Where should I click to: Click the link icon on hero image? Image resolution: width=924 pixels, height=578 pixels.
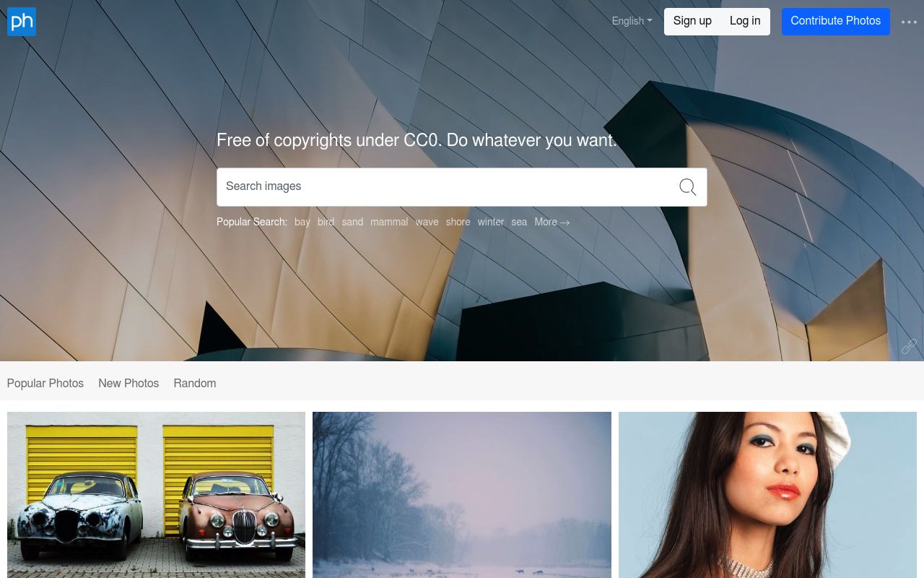909,347
